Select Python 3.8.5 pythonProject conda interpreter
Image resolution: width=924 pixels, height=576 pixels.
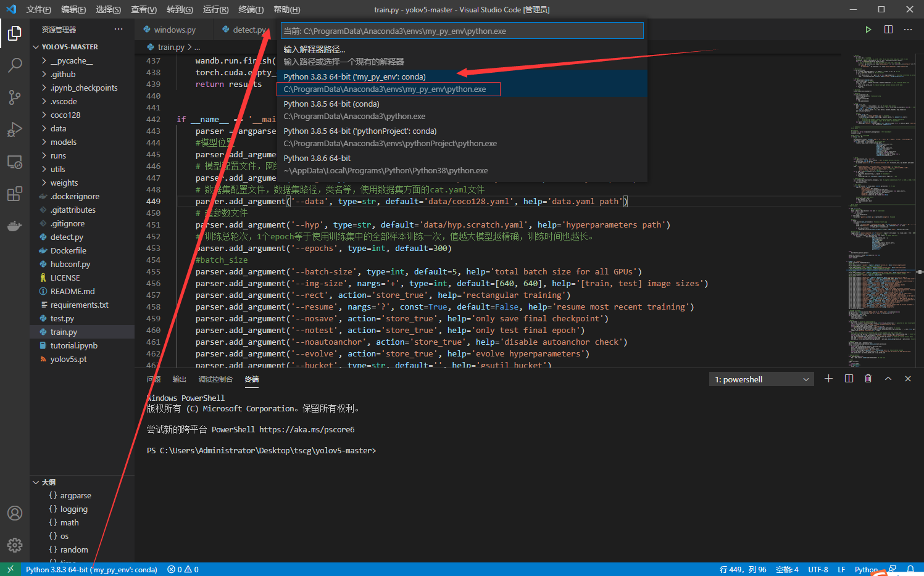click(463, 138)
